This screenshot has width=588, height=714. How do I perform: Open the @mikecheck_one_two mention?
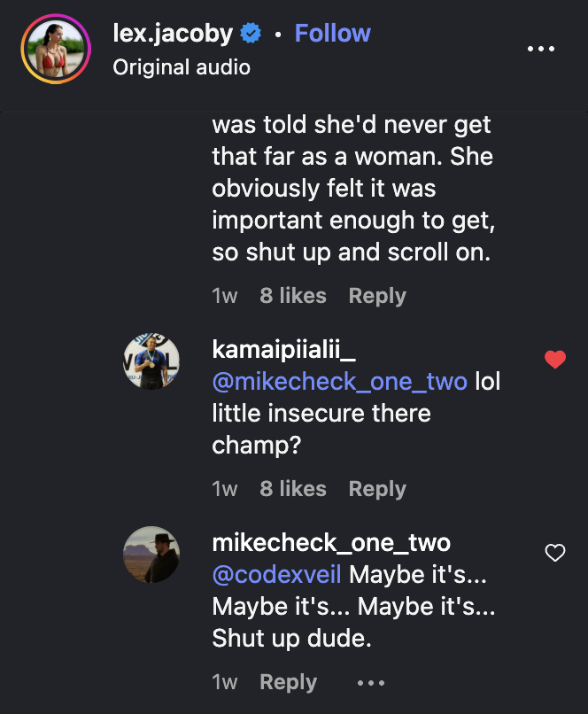tap(339, 382)
